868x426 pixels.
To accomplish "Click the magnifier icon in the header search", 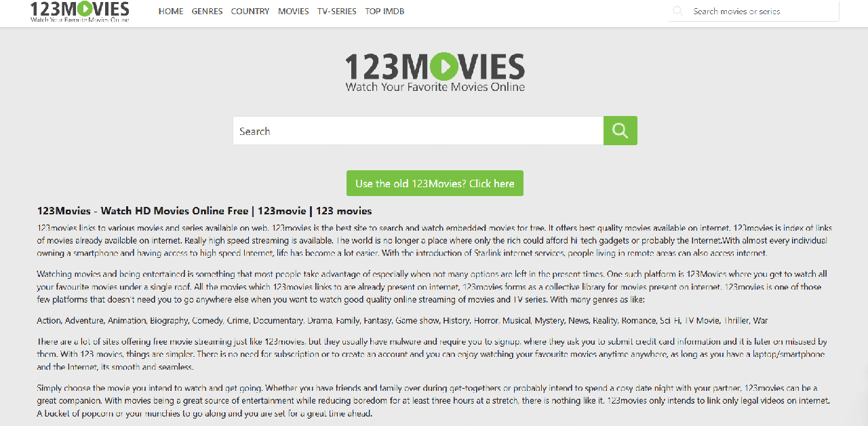I will [x=677, y=11].
